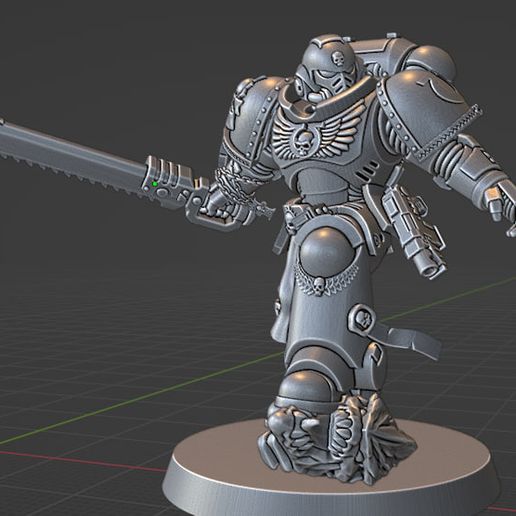Select the holstered pistol on the hip

tap(413, 230)
